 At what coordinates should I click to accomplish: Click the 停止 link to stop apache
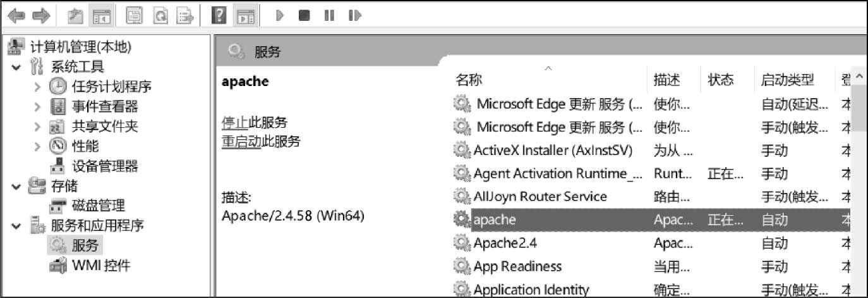pyautogui.click(x=235, y=122)
